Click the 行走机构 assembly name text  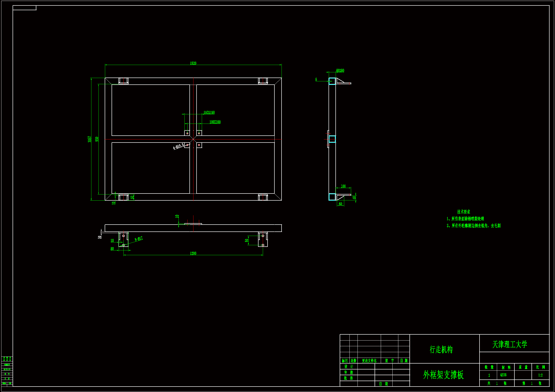[x=441, y=350]
